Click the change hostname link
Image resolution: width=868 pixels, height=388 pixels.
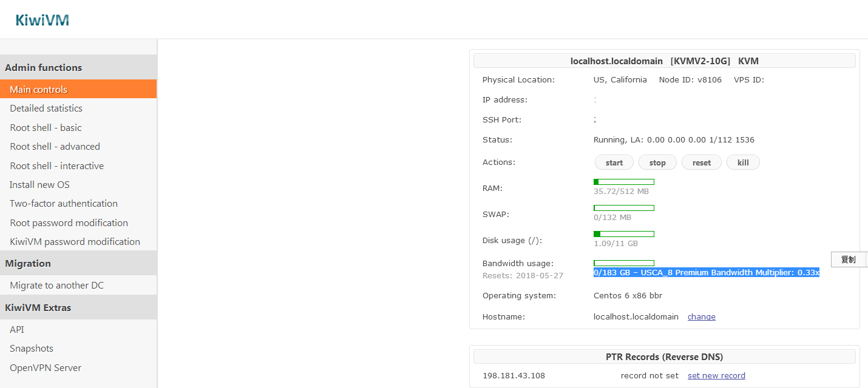pyautogui.click(x=702, y=316)
